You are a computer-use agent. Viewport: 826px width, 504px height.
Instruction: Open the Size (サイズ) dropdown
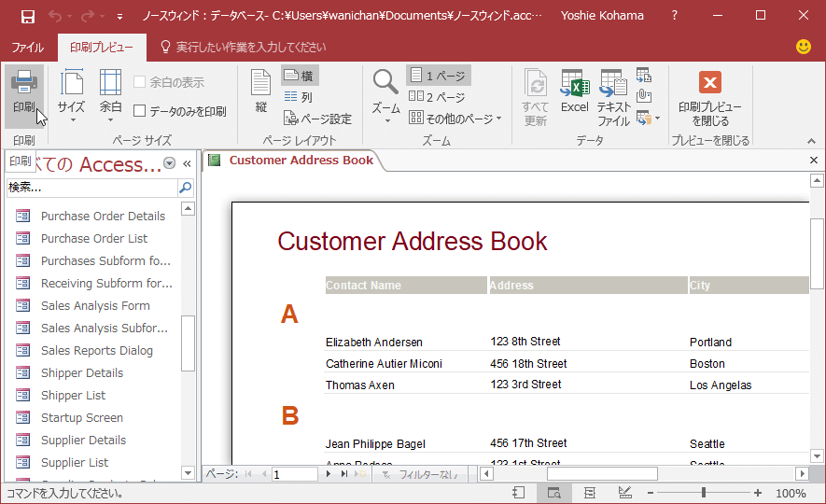click(x=71, y=96)
